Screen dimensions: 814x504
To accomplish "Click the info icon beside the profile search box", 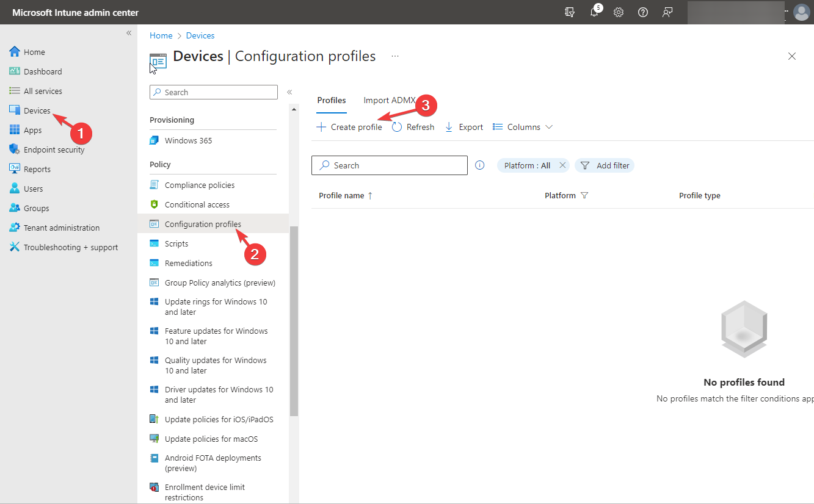I will pyautogui.click(x=480, y=165).
